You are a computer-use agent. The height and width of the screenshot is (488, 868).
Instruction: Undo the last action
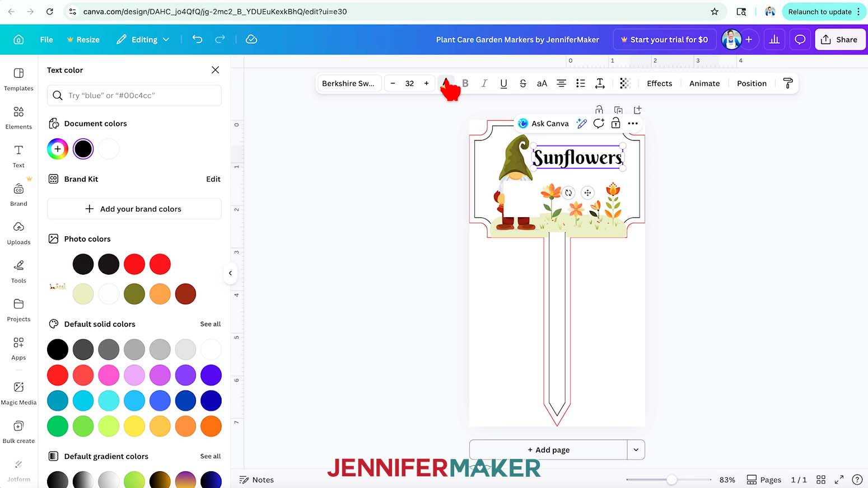coord(197,39)
